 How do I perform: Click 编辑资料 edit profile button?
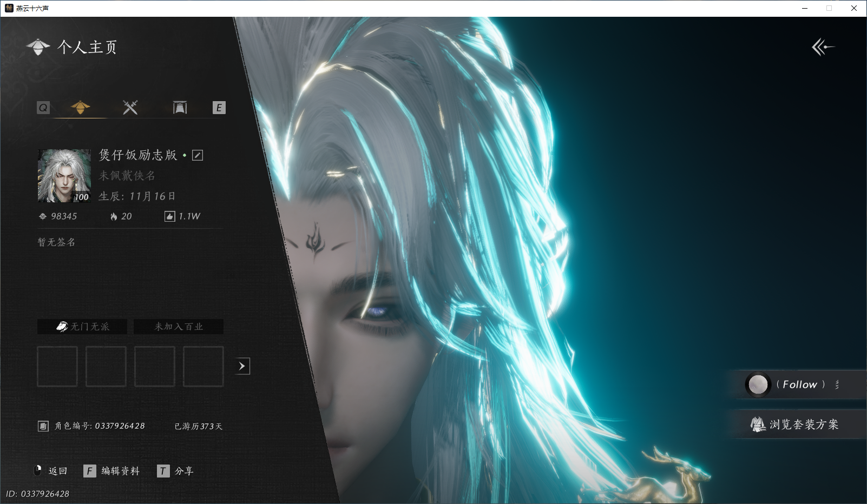pos(111,471)
